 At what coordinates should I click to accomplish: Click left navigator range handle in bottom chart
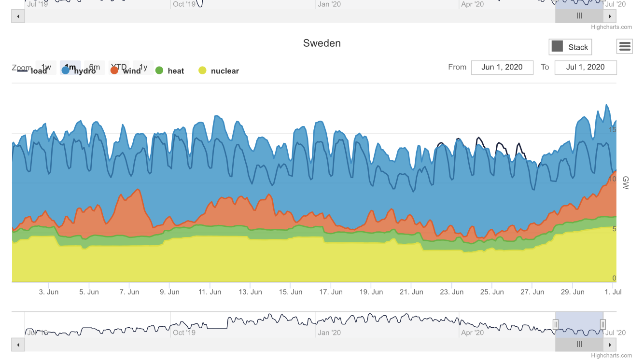(x=556, y=325)
